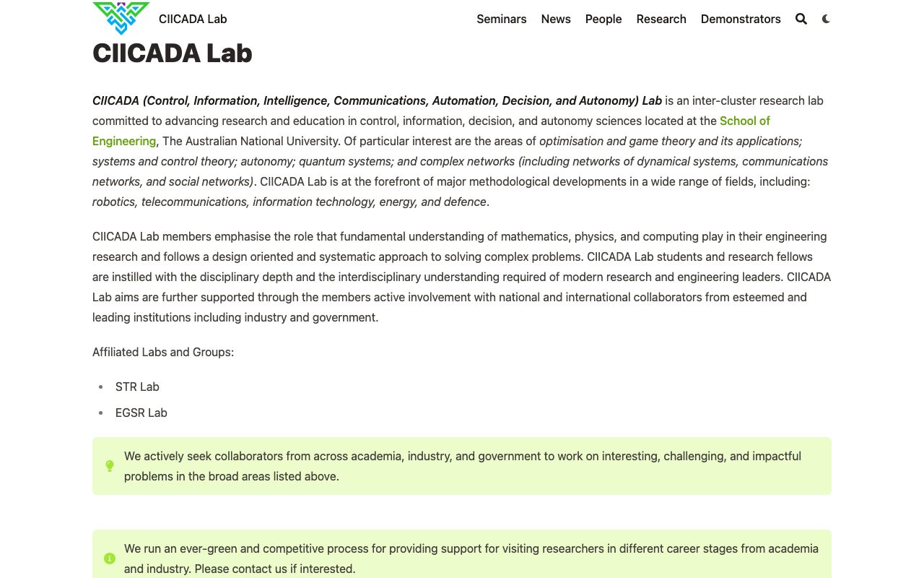The width and height of the screenshot is (924, 578).
Task: Open the site search magnifier
Action: coord(801,19)
